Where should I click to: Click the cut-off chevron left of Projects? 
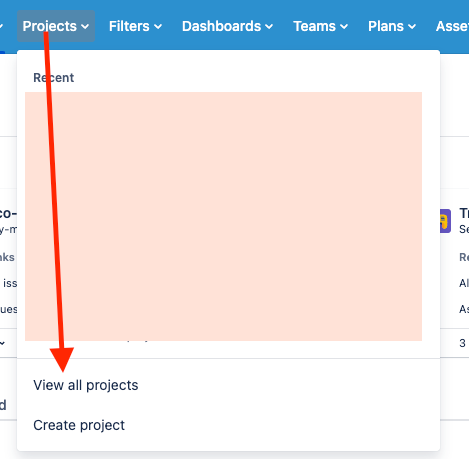1,26
